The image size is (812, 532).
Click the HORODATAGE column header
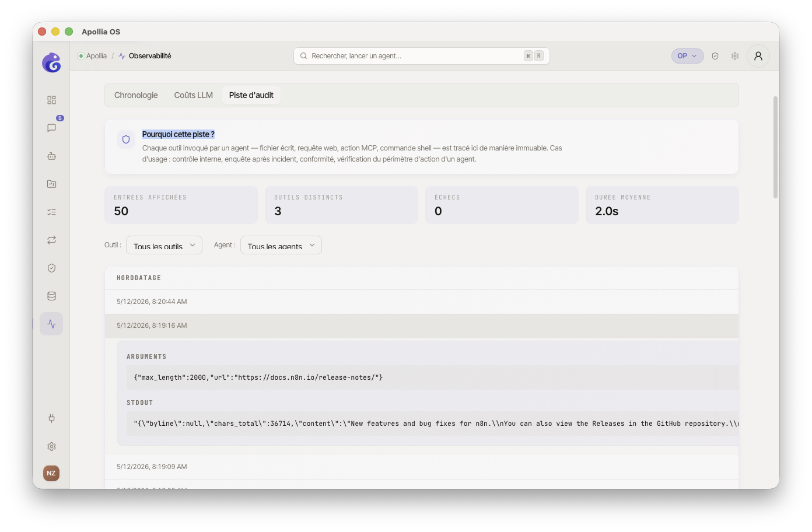(x=139, y=278)
